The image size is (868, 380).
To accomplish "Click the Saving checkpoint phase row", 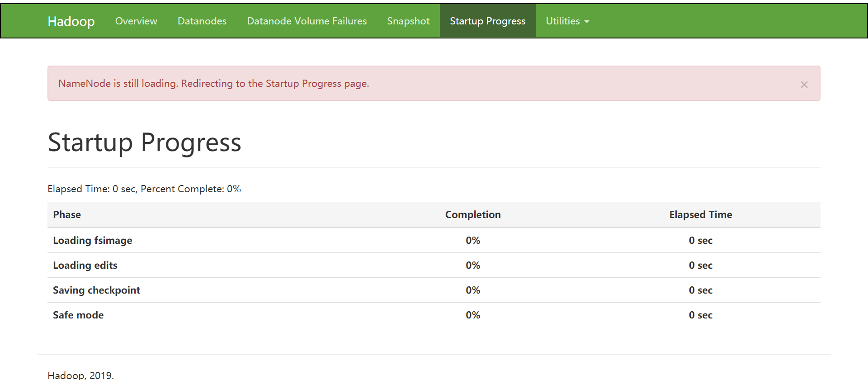I will point(96,290).
